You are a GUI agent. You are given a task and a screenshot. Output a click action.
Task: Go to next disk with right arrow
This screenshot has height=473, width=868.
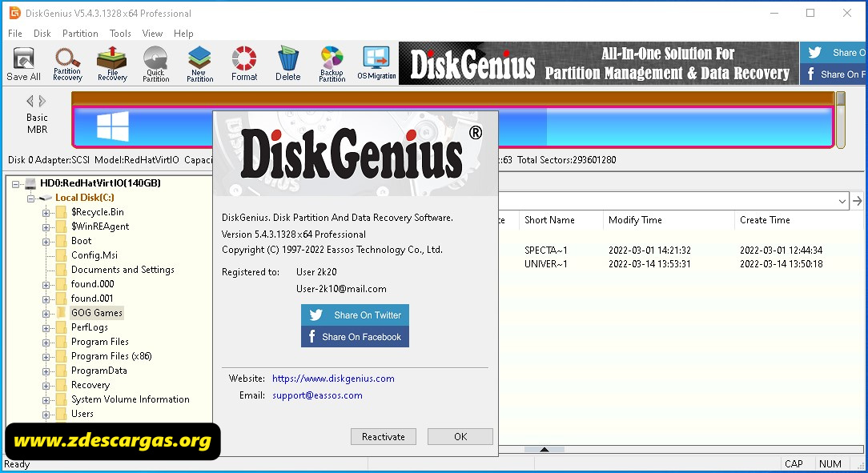tap(42, 101)
